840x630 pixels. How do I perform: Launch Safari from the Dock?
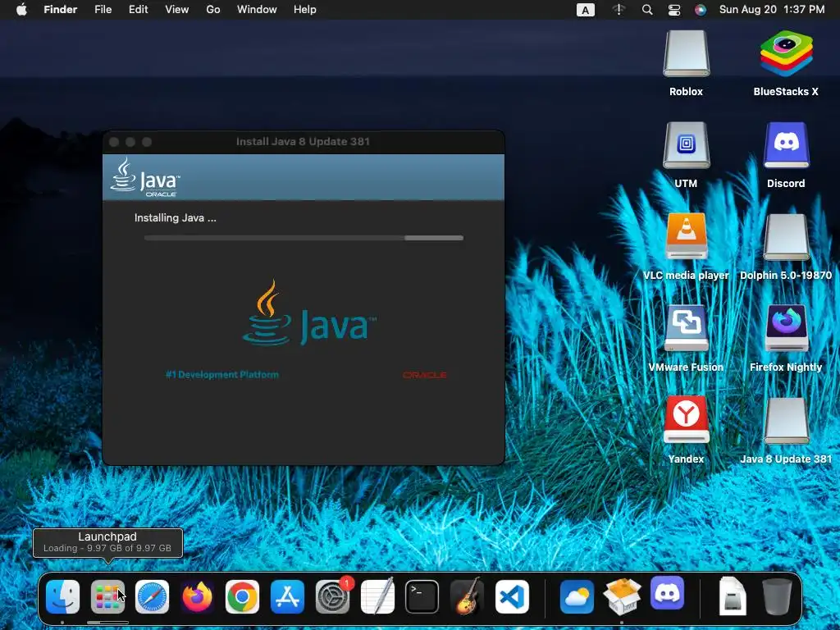[152, 597]
